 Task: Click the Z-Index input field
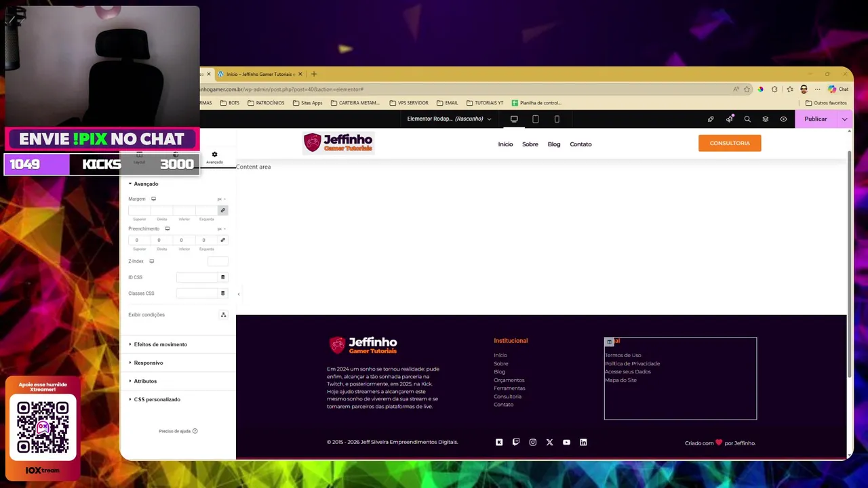pyautogui.click(x=217, y=262)
